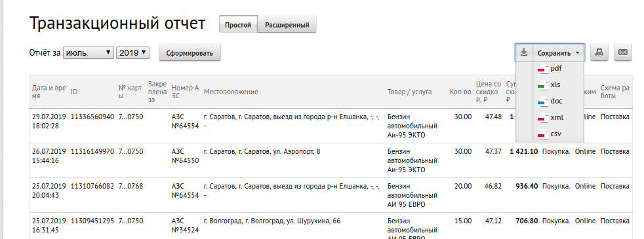Select the doc file icon
The width and height of the screenshot is (644, 239).
[542, 101]
